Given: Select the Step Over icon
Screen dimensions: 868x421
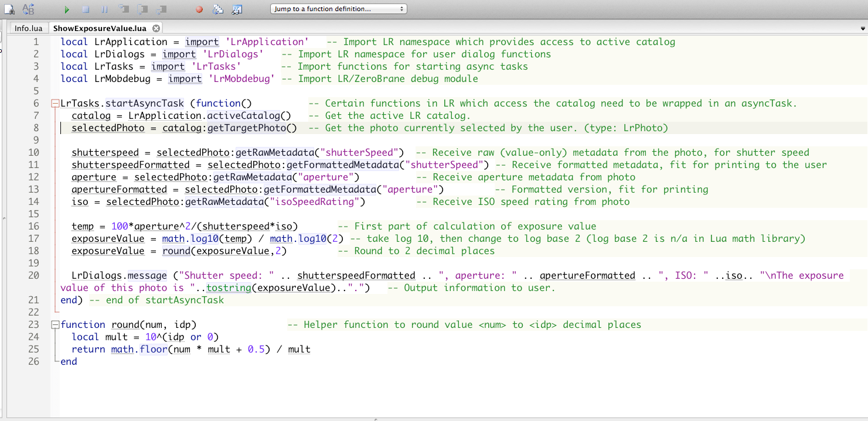Looking at the screenshot, I should tap(142, 9).
